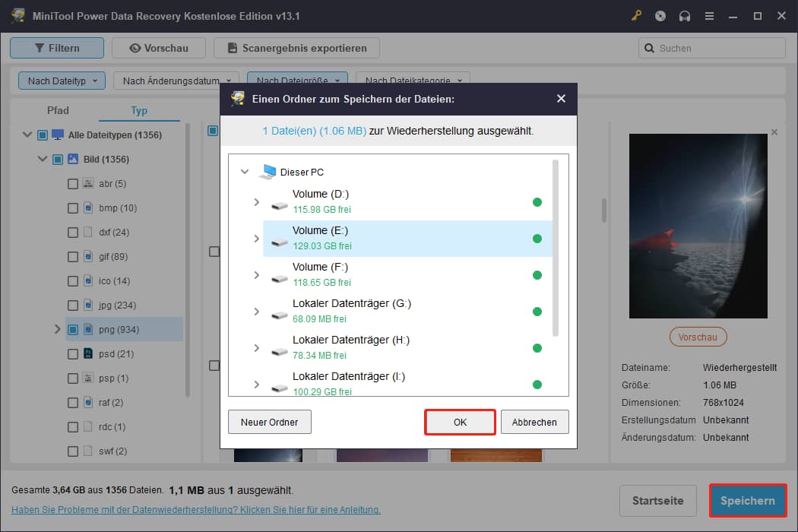Open the hamburger menu icon

[709, 16]
